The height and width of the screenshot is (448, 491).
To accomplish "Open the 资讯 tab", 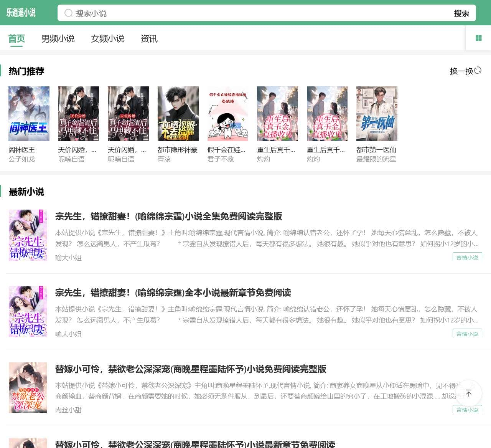I will coord(149,39).
